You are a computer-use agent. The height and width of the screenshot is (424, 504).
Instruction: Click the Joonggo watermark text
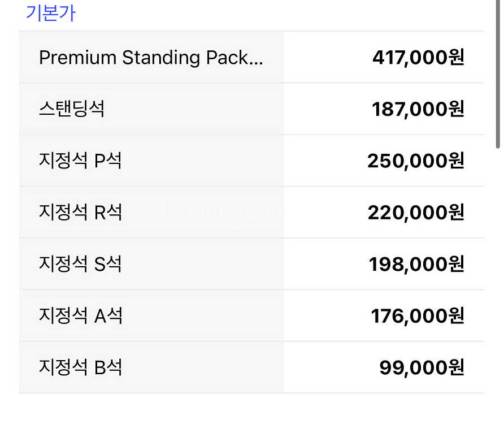click(x=218, y=210)
